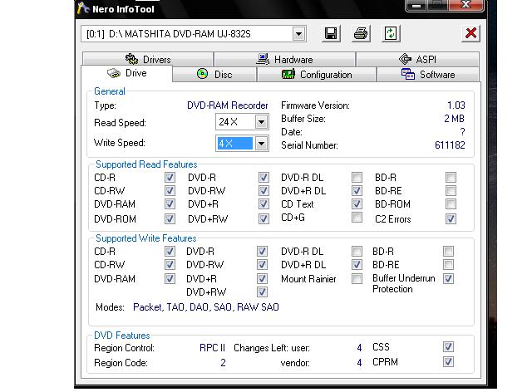Toggle the CPRM checkbox

point(448,362)
